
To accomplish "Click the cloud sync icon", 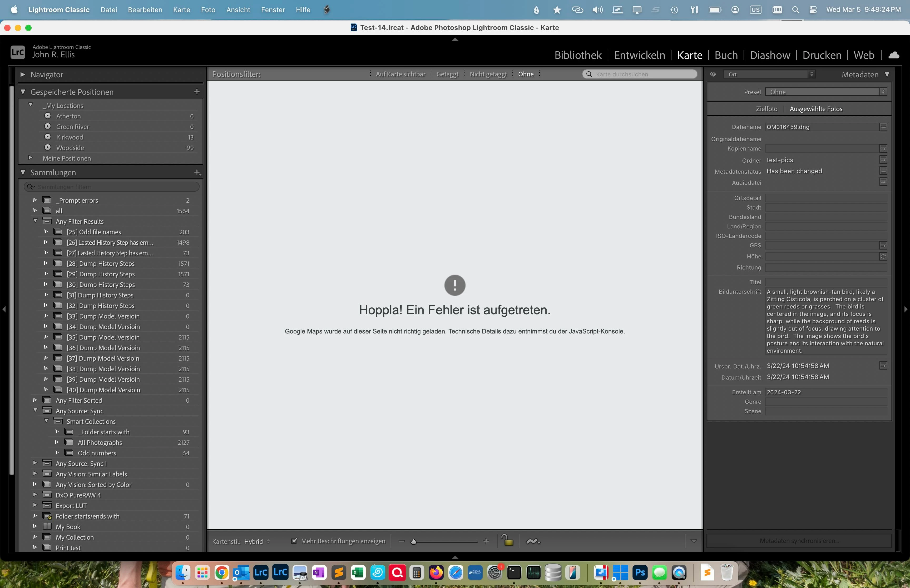I will (x=894, y=55).
